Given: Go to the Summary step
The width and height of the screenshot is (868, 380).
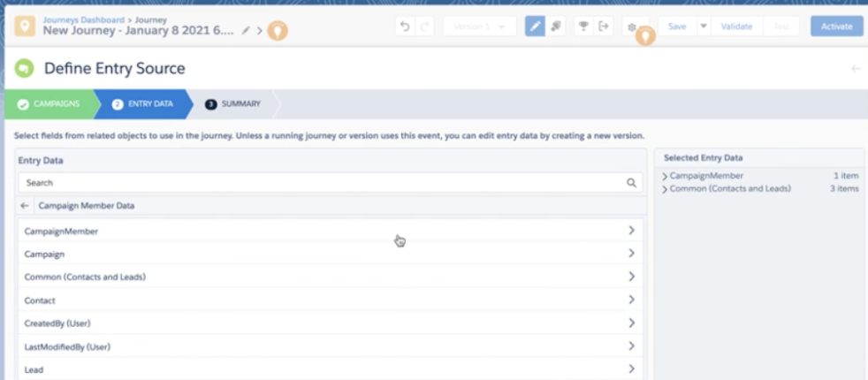Looking at the screenshot, I should click(233, 104).
